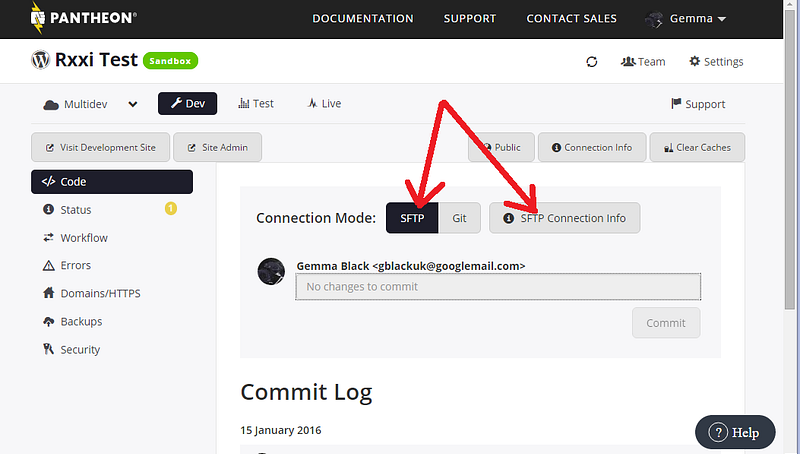
Task: Click the Multidev cloud icon
Action: point(51,105)
